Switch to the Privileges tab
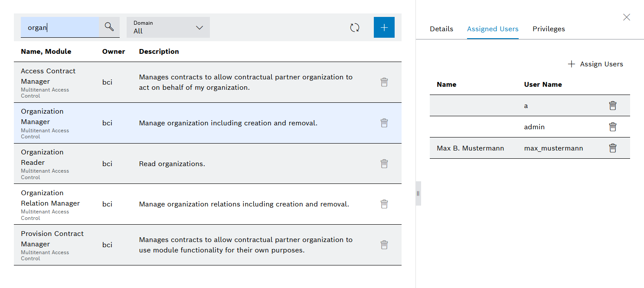The height and width of the screenshot is (288, 644). point(549,29)
